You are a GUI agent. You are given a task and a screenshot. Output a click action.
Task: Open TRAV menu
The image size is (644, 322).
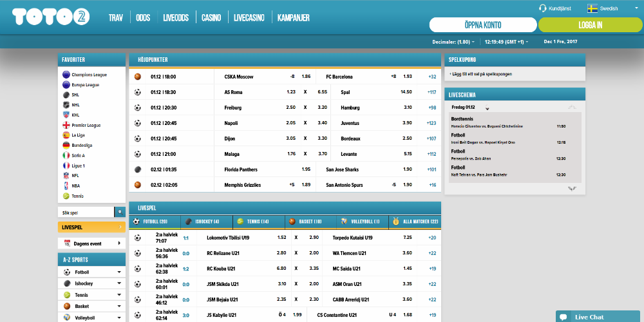tap(116, 17)
